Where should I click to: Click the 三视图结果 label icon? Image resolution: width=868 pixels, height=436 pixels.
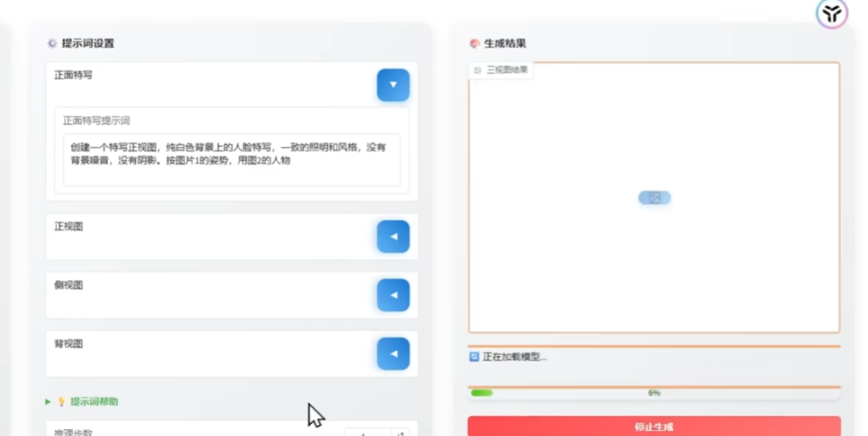478,70
